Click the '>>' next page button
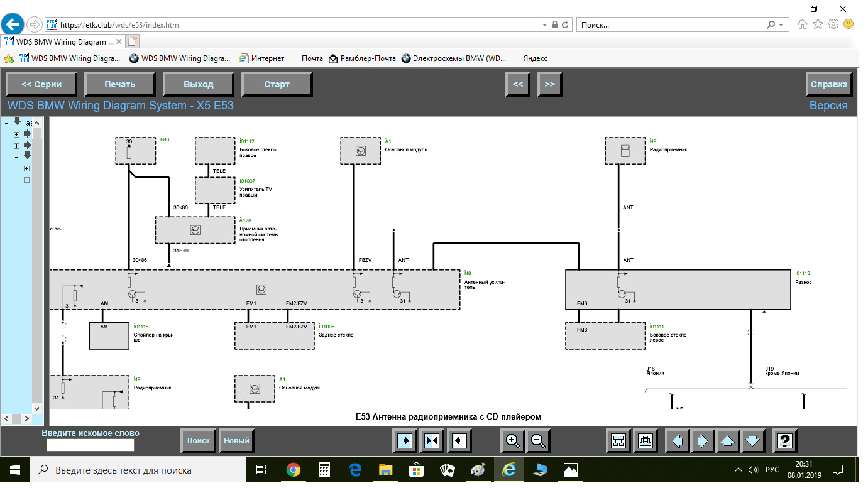Viewport: 868px width, 488px height. [x=550, y=84]
